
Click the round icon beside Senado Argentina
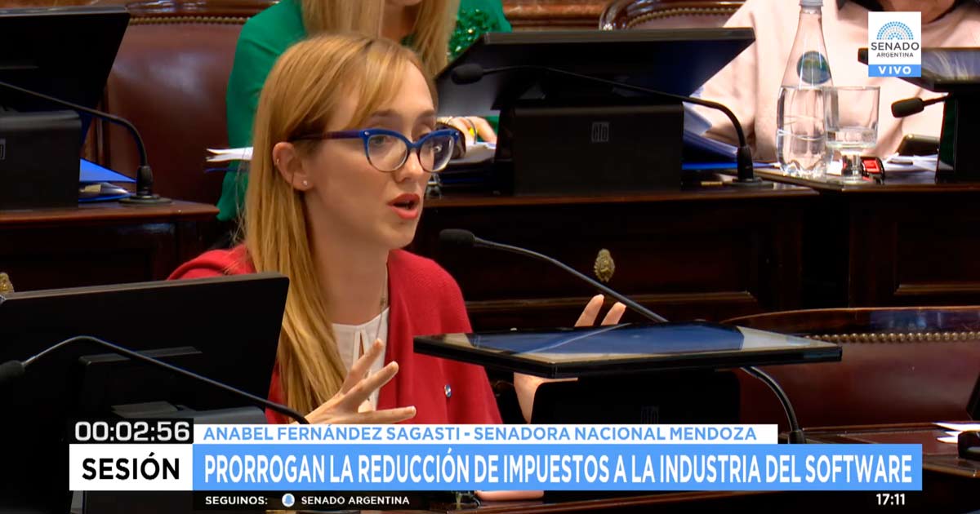point(287,500)
